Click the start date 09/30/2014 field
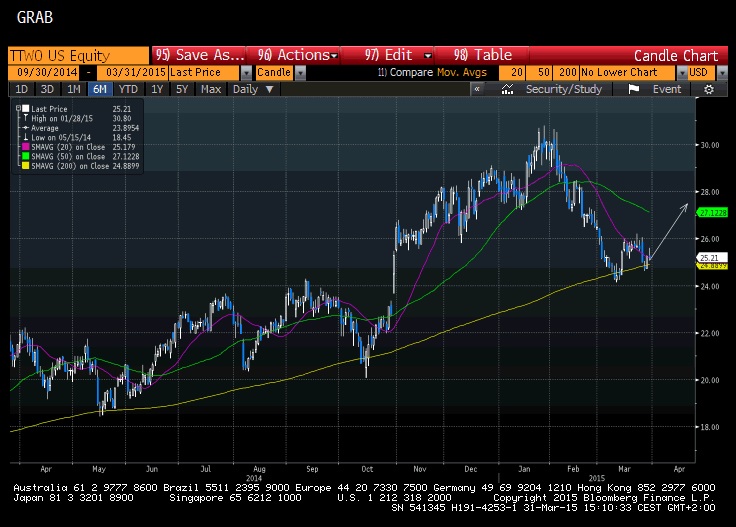Screen dimensions: 736x527 (x=46, y=72)
